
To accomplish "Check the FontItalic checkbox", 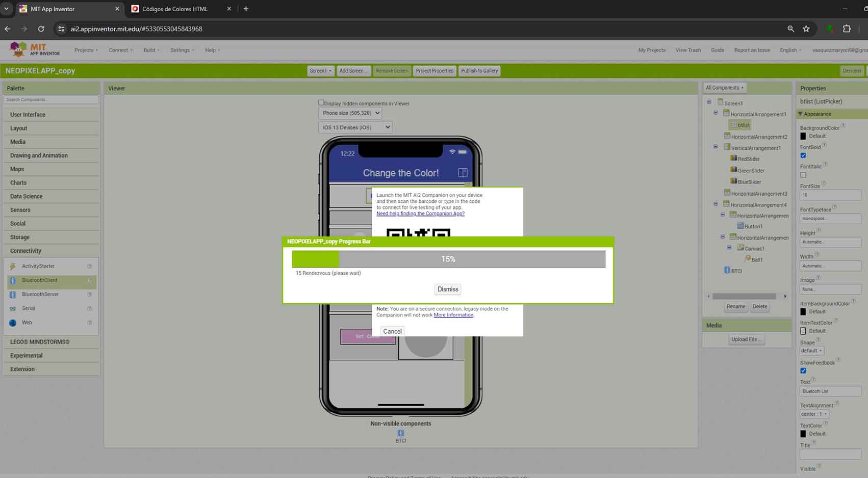I will 803,175.
